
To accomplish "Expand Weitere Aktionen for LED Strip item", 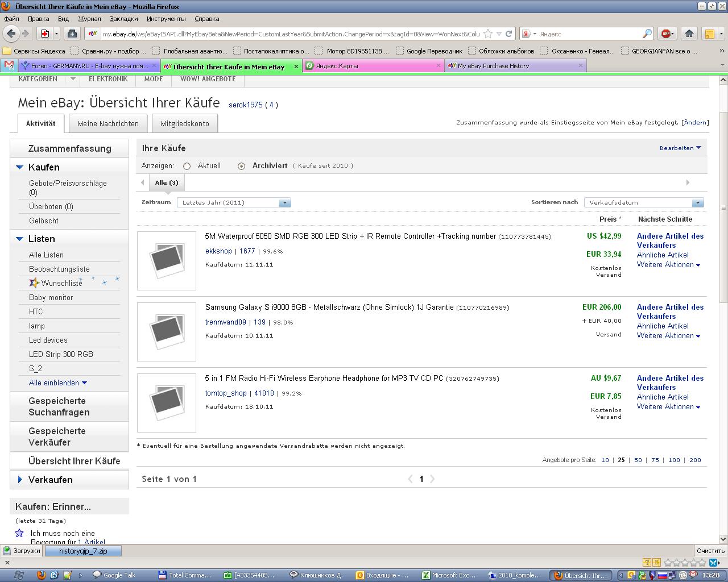I will [x=668, y=265].
